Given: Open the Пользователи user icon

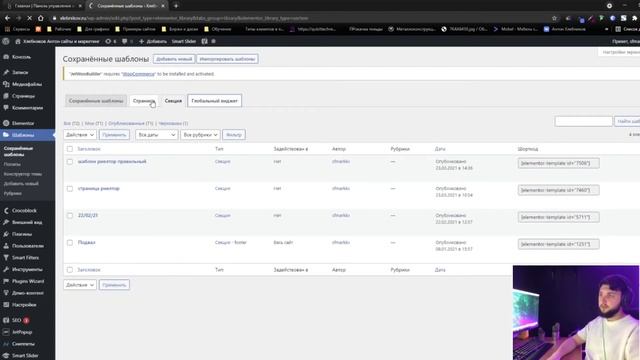Looking at the screenshot, I should point(6,246).
